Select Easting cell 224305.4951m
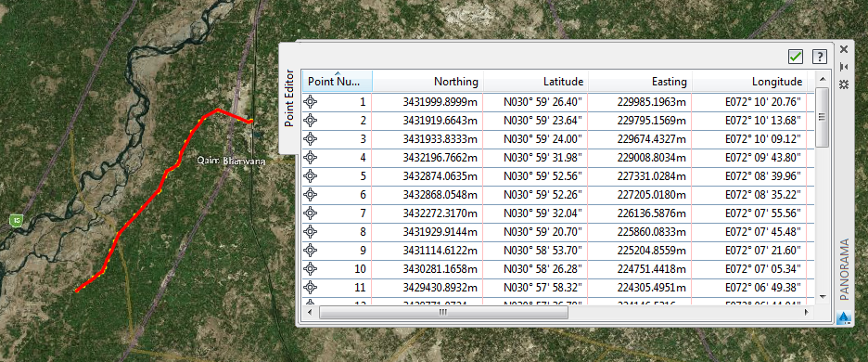This screenshot has height=362, width=868. tap(639, 288)
